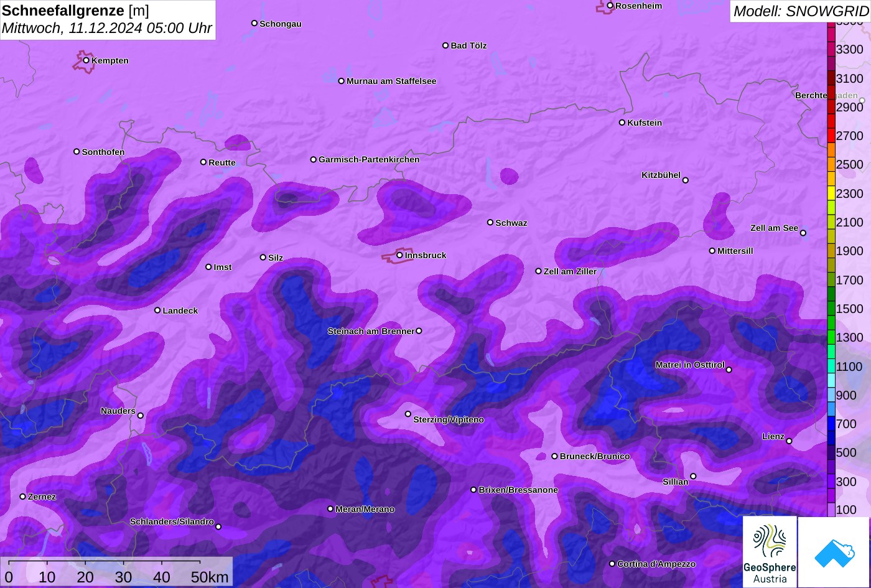The image size is (871, 588).
Task: Click the Kempten city marker dot
Action: coord(86,60)
